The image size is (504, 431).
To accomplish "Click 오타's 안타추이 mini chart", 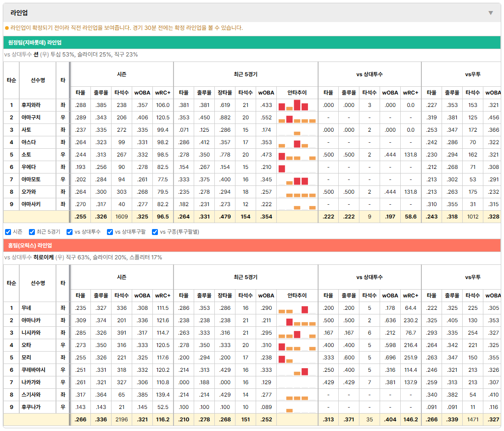I will click(297, 346).
